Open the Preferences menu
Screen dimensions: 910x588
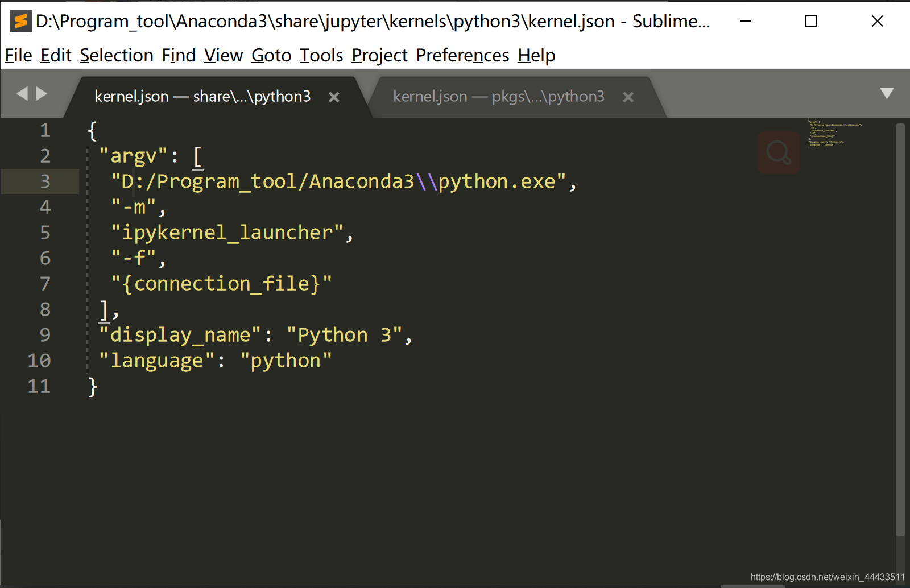click(x=462, y=55)
